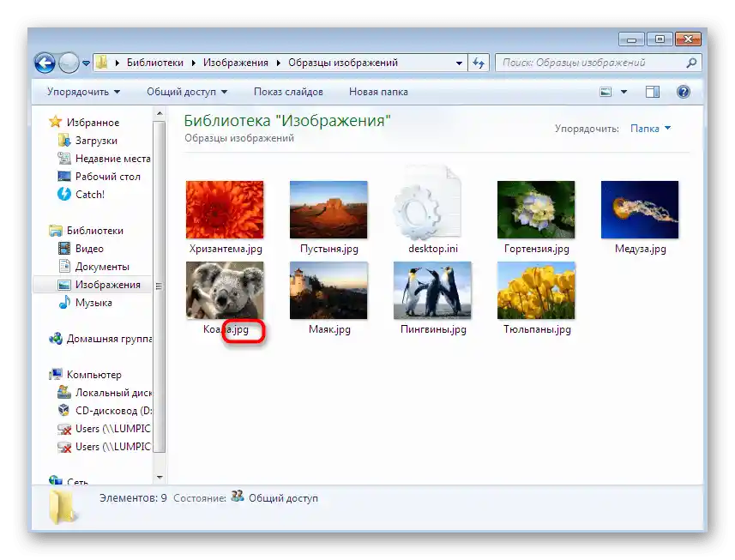Click the film icon beside Видео
Viewport: 735px width, 560px height.
pyautogui.click(x=64, y=249)
